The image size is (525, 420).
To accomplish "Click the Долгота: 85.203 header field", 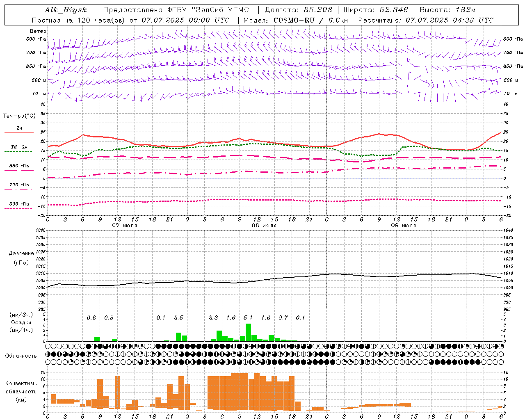I will (299, 10).
